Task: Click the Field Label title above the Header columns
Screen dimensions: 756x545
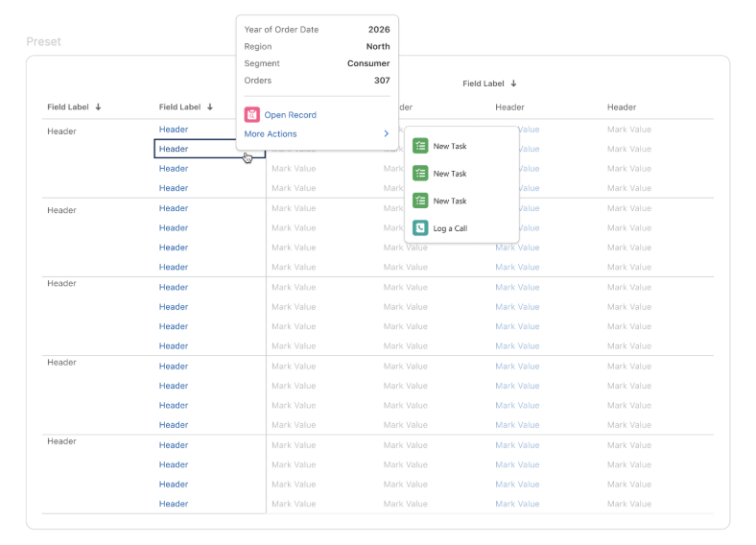Action: point(484,83)
